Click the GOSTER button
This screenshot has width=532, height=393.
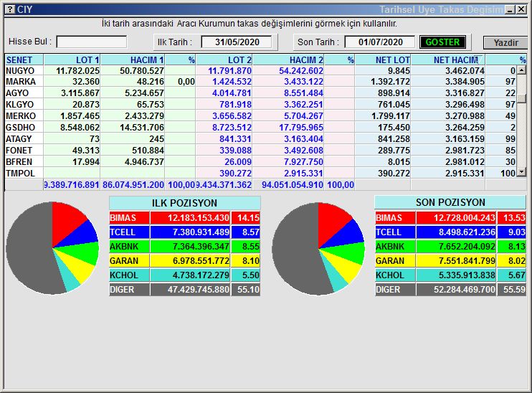(442, 42)
